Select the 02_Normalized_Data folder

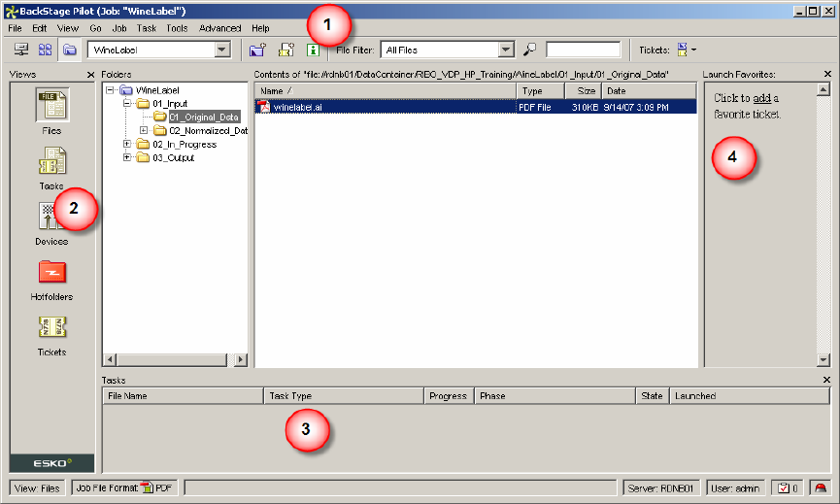click(x=209, y=131)
